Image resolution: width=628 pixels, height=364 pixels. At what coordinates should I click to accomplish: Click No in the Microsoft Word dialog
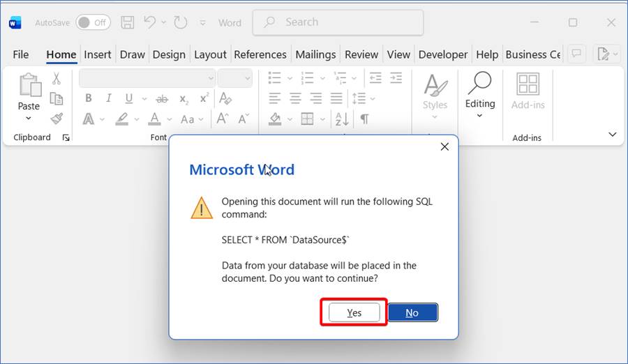point(412,312)
